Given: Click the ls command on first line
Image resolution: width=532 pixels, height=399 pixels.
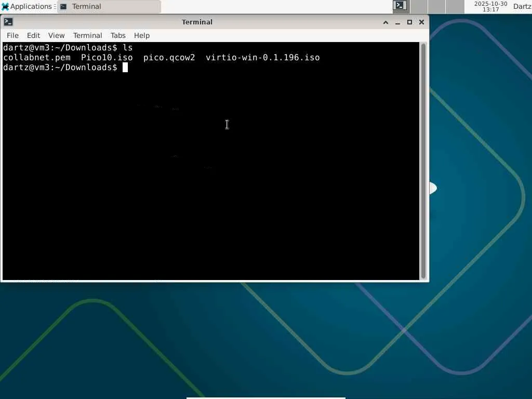Looking at the screenshot, I should (128, 47).
